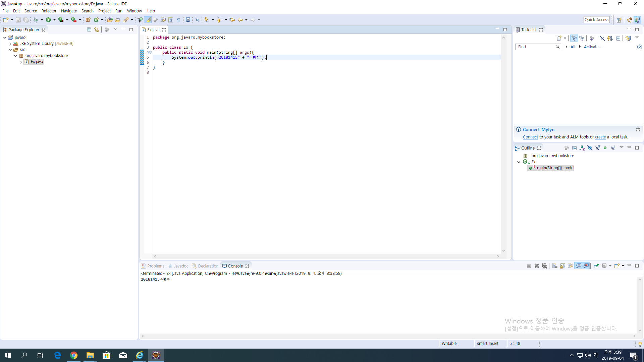Screen dimensions: 644x362
Task: Click the External Tools run icon
Action: tap(74, 20)
